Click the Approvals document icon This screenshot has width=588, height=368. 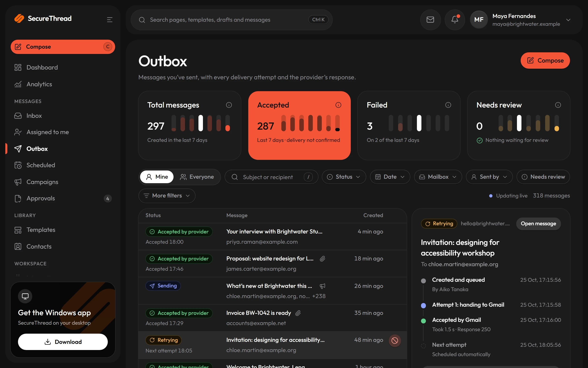pos(18,199)
